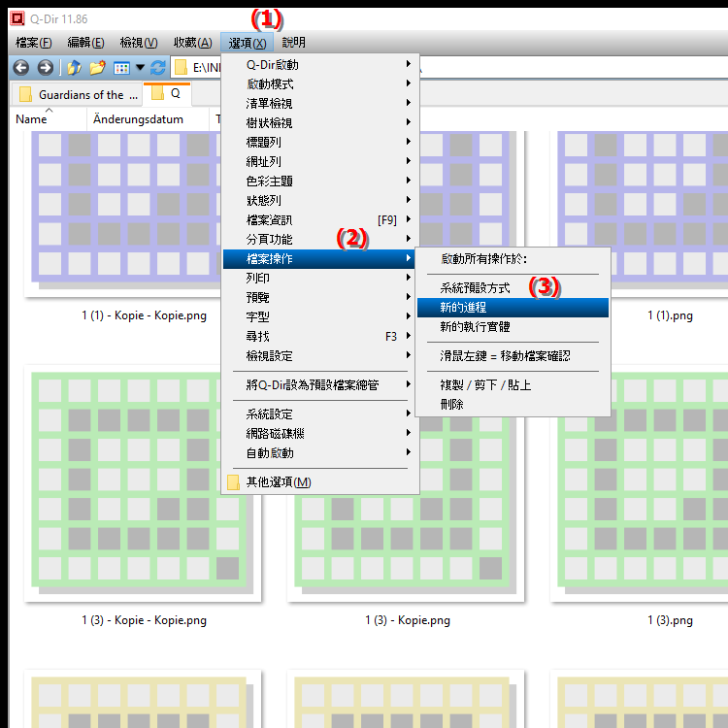Go back with the left arrow button
Image resolution: width=728 pixels, height=728 pixels.
[x=21, y=68]
